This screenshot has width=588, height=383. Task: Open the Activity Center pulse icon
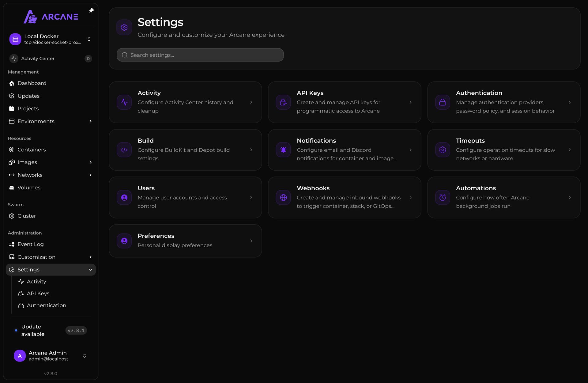pyautogui.click(x=14, y=59)
